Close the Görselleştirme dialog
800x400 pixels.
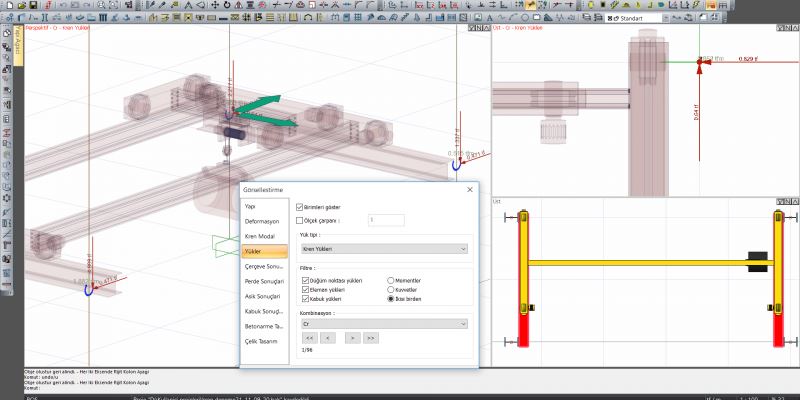click(469, 189)
